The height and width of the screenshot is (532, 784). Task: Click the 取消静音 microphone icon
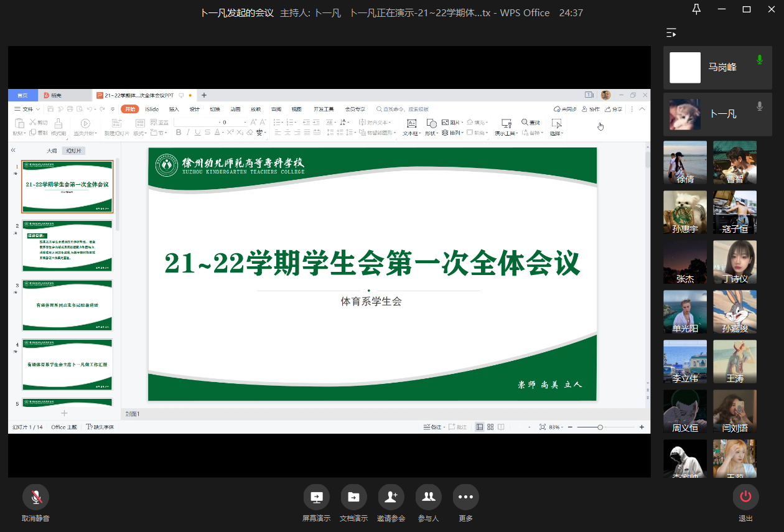[35, 497]
